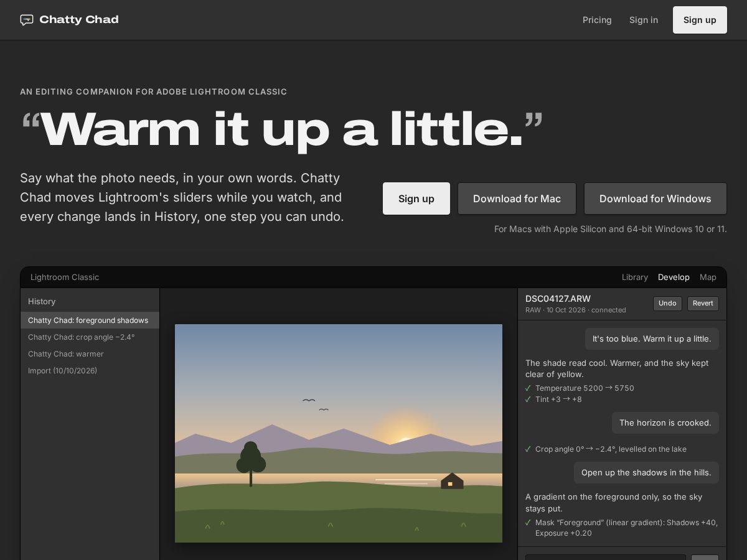Open the Map module tab

(x=708, y=278)
